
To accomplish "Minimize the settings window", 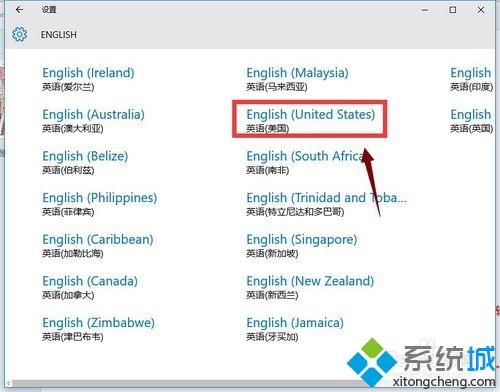I will point(425,10).
